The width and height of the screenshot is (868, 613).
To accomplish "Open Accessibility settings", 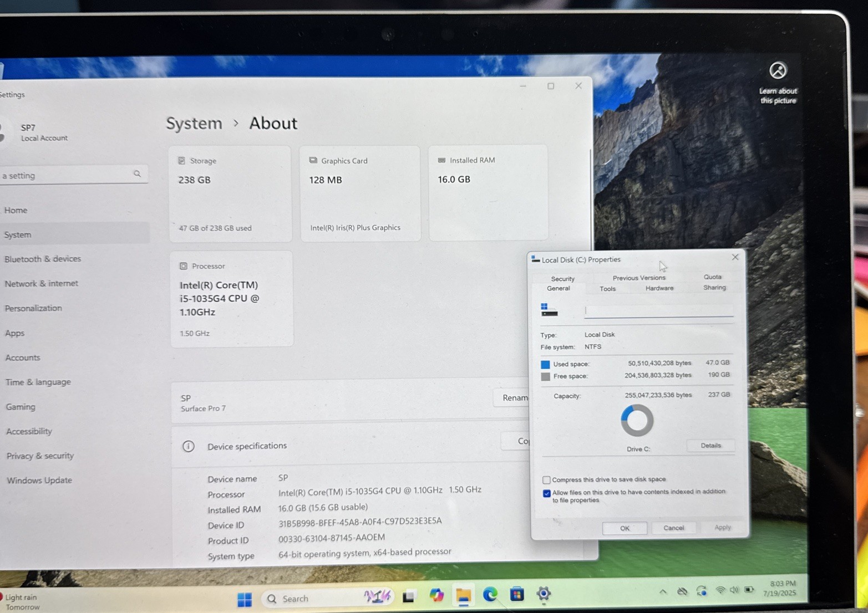I will (29, 431).
